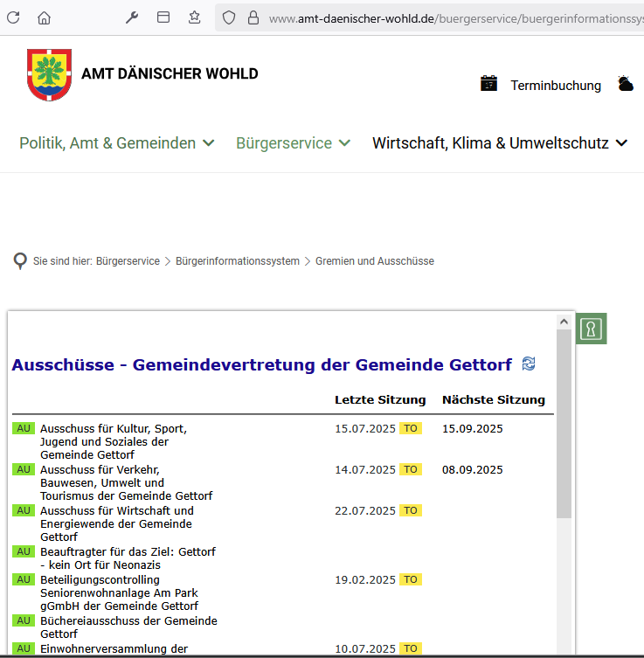Expand the Politik, Amt & Gemeinden menu
Screen dimensions: 644x658
tap(116, 143)
